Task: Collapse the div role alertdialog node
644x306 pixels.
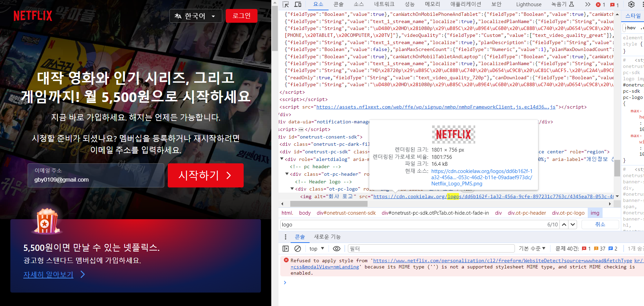Action: tap(282, 159)
